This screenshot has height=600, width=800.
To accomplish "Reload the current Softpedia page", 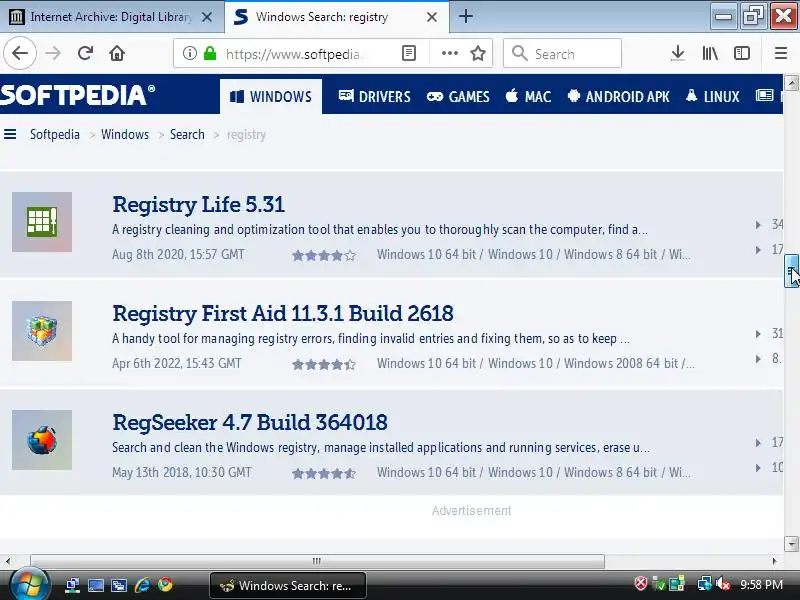I will pyautogui.click(x=85, y=53).
